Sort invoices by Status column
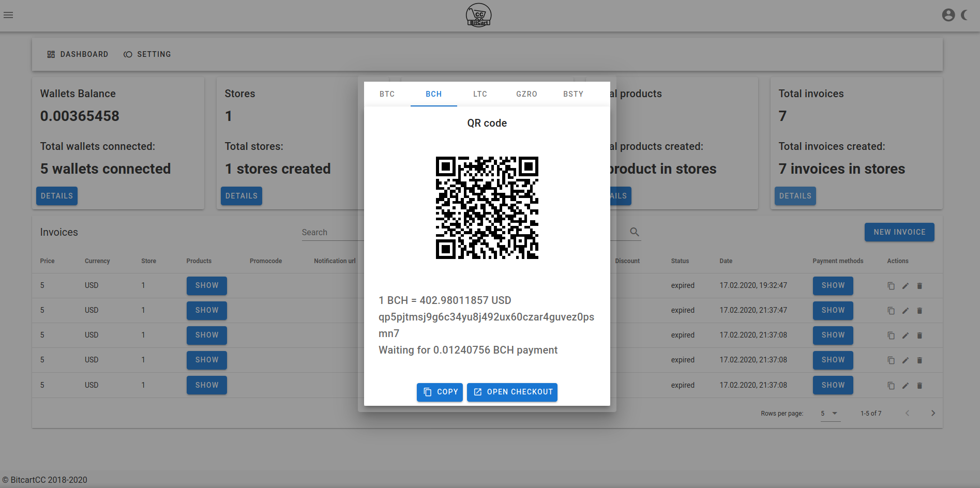The image size is (980, 488). pos(680,261)
